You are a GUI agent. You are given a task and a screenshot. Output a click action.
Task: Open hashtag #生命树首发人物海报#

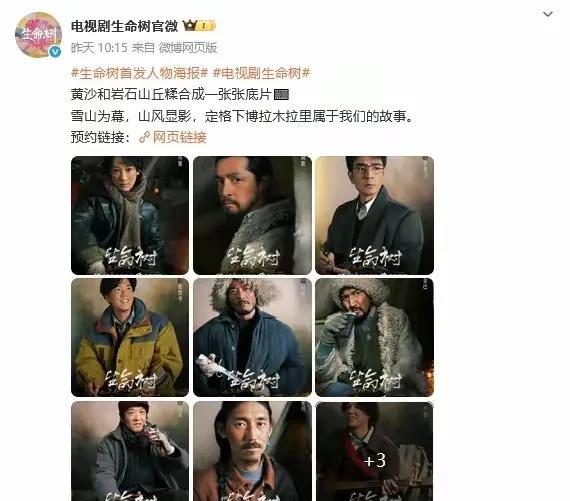coord(140,73)
